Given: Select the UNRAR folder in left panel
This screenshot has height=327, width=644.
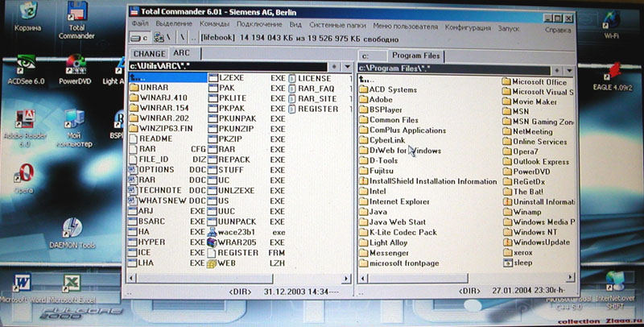Looking at the screenshot, I should pyautogui.click(x=149, y=88).
